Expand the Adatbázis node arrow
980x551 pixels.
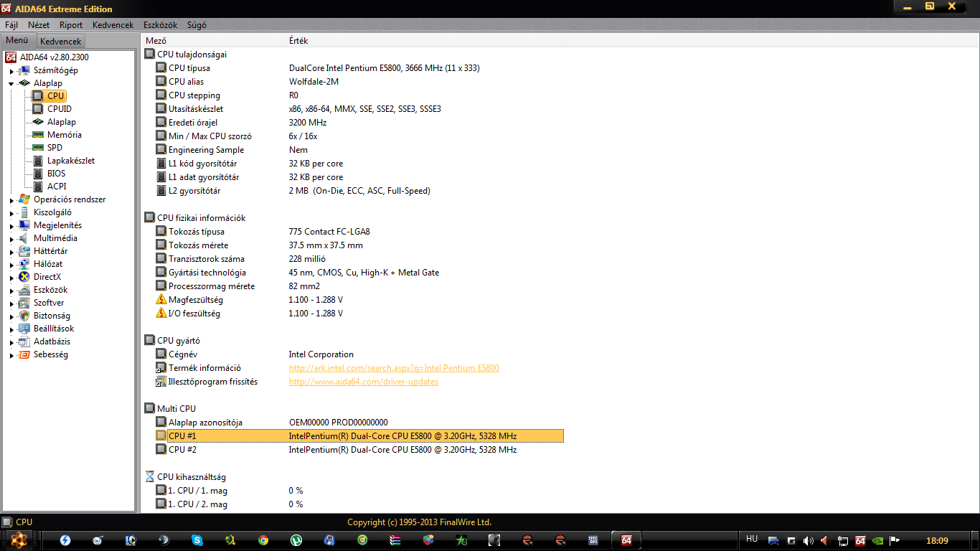(11, 342)
